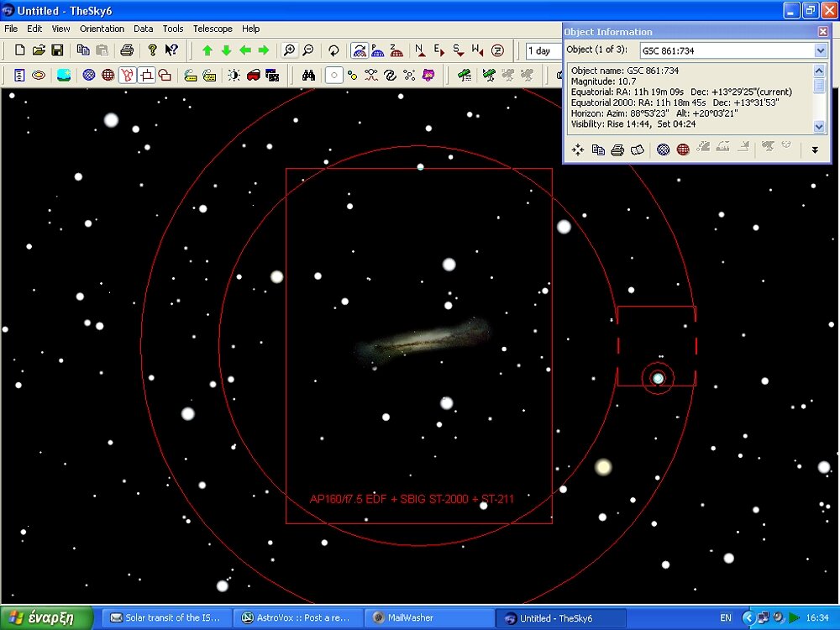
Task: Toggle daylight display with the Sun icon
Action: (x=234, y=75)
